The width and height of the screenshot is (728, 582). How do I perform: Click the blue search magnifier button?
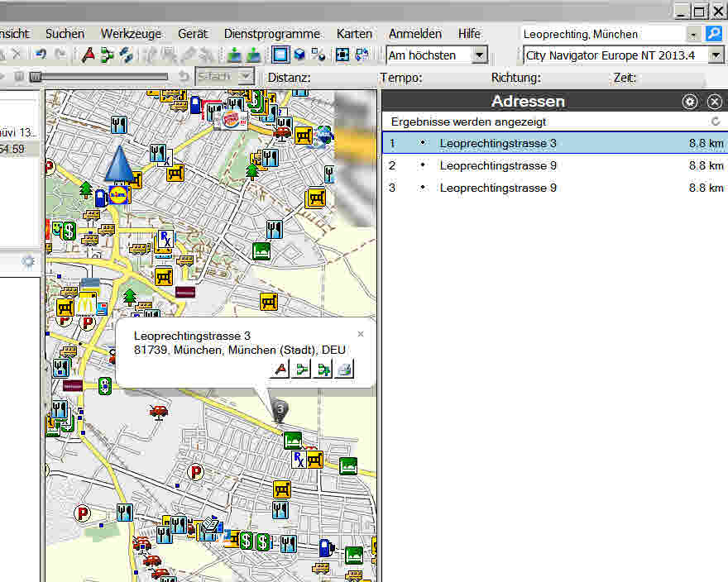pos(713,34)
